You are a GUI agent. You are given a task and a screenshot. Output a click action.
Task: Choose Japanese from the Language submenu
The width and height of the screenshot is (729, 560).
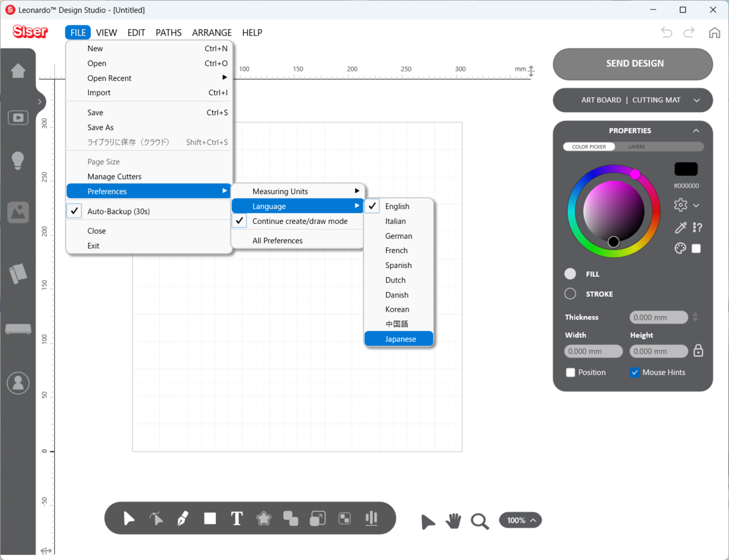pos(400,339)
